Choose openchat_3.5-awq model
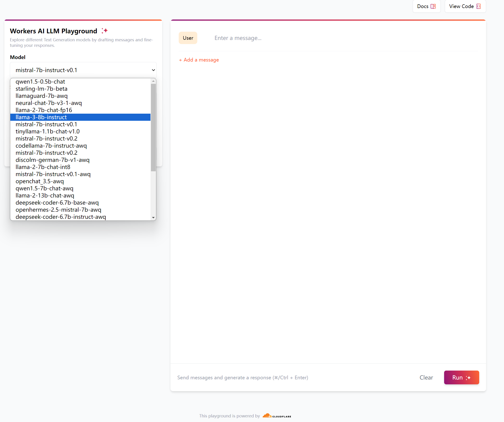 [80, 181]
